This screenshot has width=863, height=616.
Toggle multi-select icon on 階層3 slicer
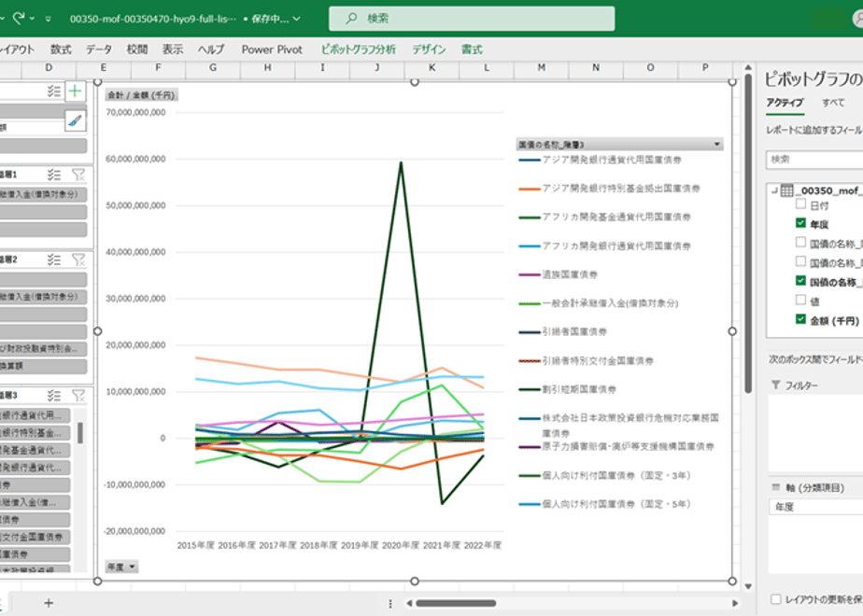click(x=53, y=396)
